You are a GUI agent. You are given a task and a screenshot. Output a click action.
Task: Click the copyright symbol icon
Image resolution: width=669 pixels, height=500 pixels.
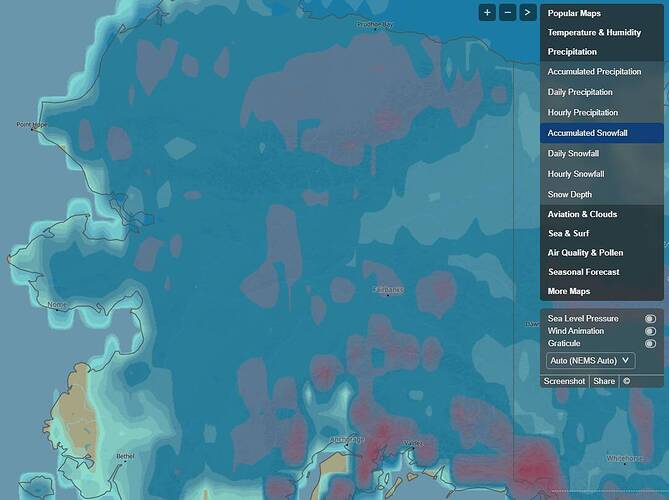626,381
